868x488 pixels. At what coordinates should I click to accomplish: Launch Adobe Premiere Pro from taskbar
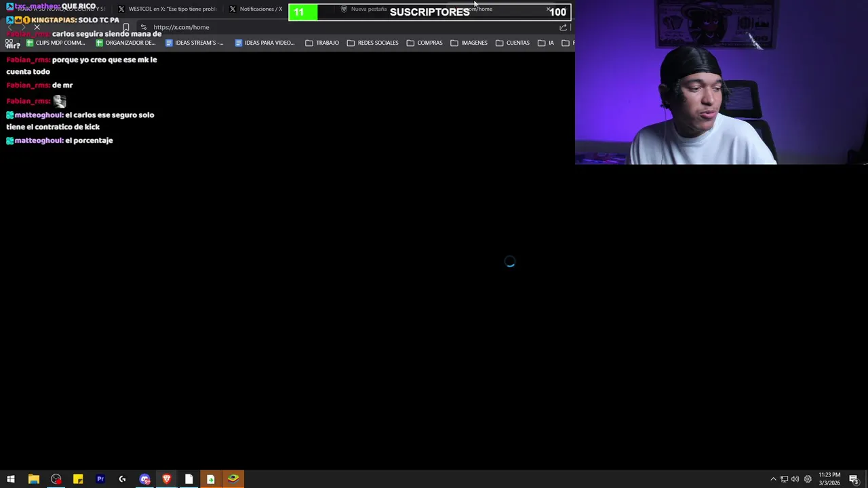pyautogui.click(x=100, y=479)
